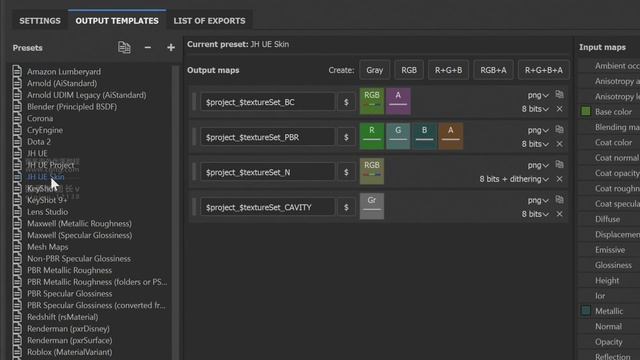Click the Amazon Lumberyard preset file icon
Image resolution: width=640 pixels, height=360 pixels.
tap(17, 71)
